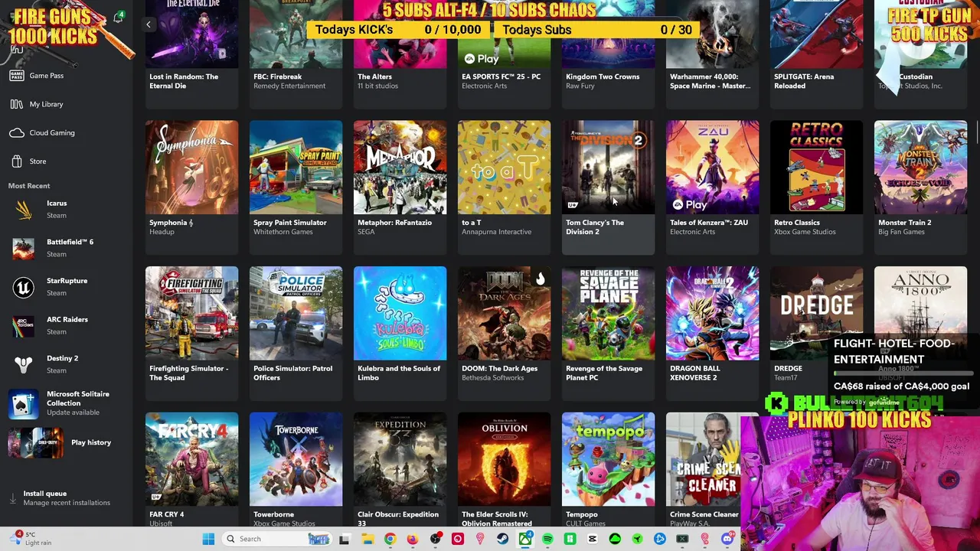Click the Xbox app taskbar icon
980x551 pixels.
[525, 539]
